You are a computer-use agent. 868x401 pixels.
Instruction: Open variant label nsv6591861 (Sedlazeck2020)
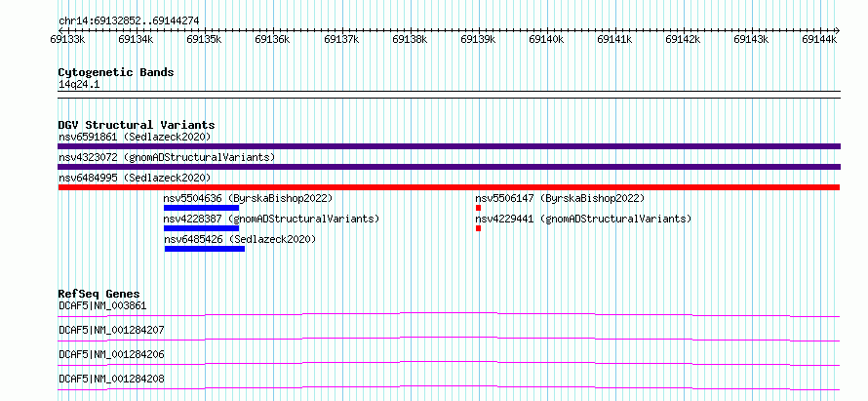point(135,137)
